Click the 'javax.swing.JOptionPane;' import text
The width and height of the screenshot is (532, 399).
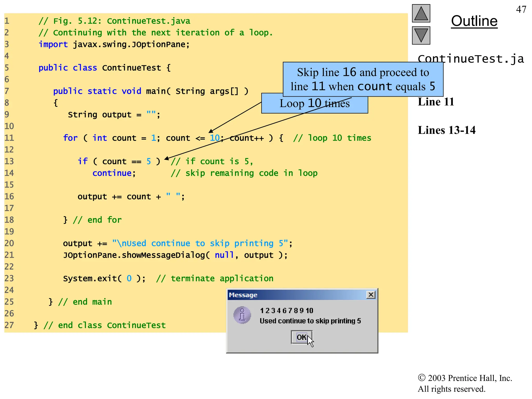point(131,44)
